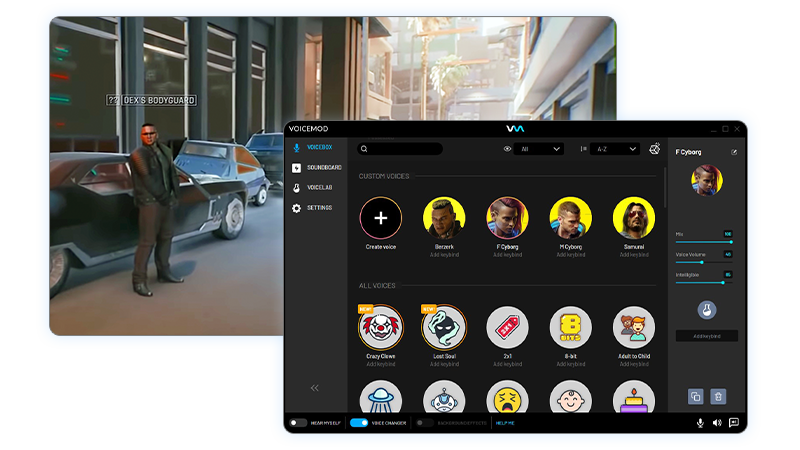Click the delete voice trash icon
800x450 pixels.
point(718,396)
